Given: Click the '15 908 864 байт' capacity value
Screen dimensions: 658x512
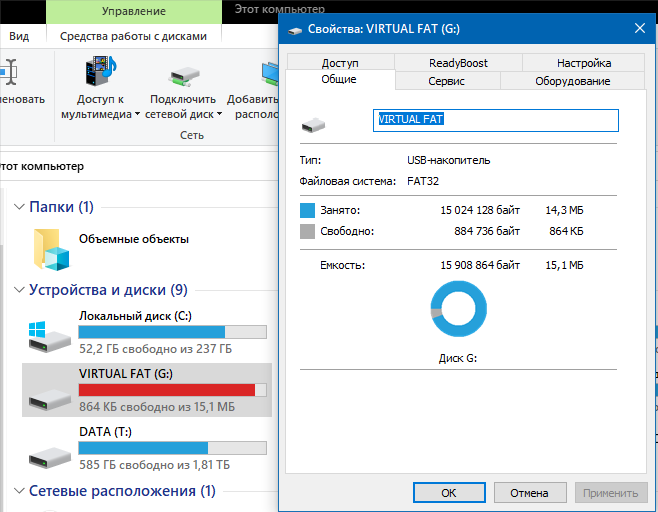Looking at the screenshot, I should coord(480,265).
